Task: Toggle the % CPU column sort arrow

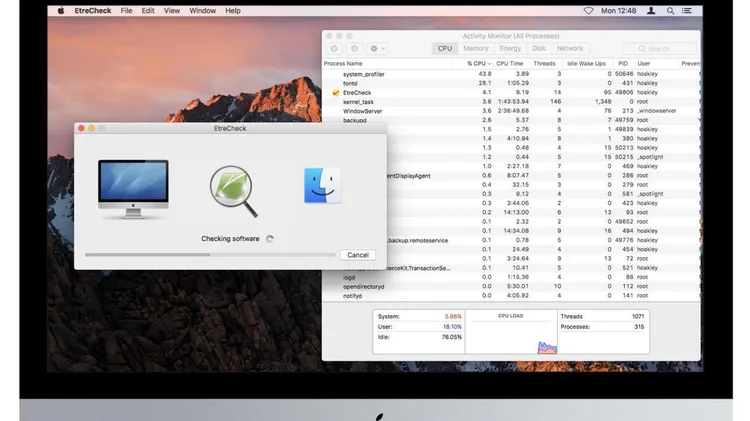Action: 489,64
